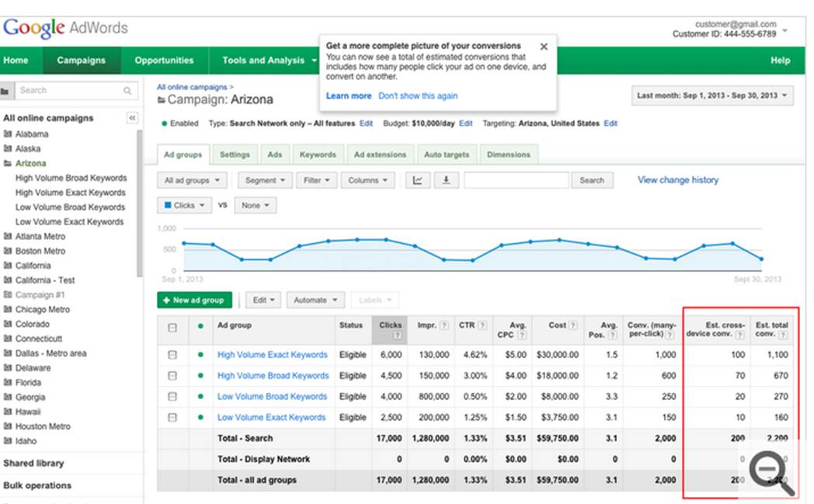
Task: Close the conversions info popup
Action: click(544, 47)
